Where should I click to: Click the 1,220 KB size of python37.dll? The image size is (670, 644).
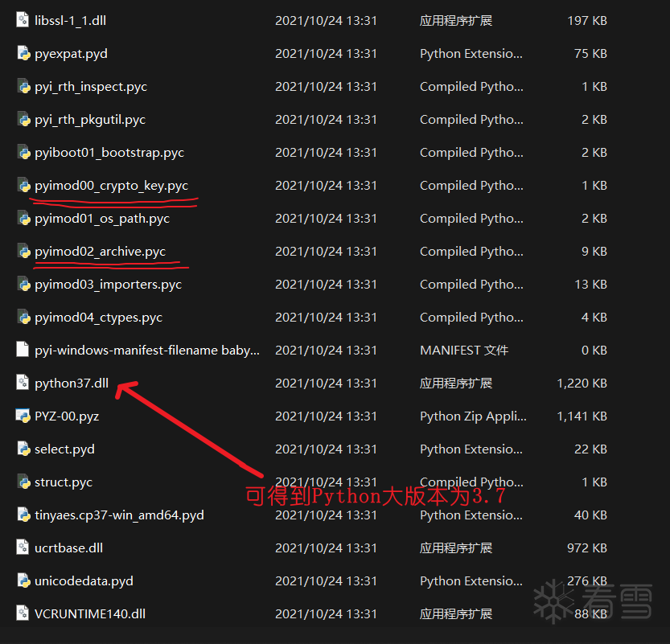(x=582, y=383)
